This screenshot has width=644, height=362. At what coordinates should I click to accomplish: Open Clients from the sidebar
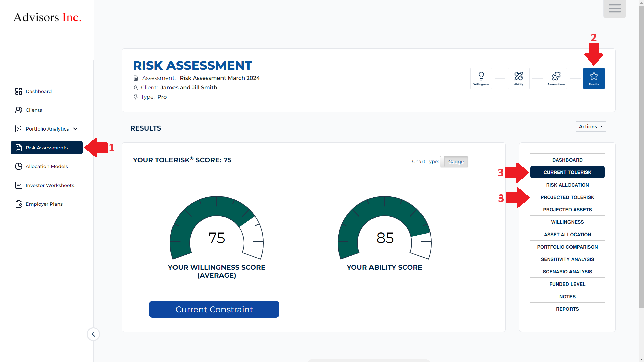pyautogui.click(x=34, y=110)
